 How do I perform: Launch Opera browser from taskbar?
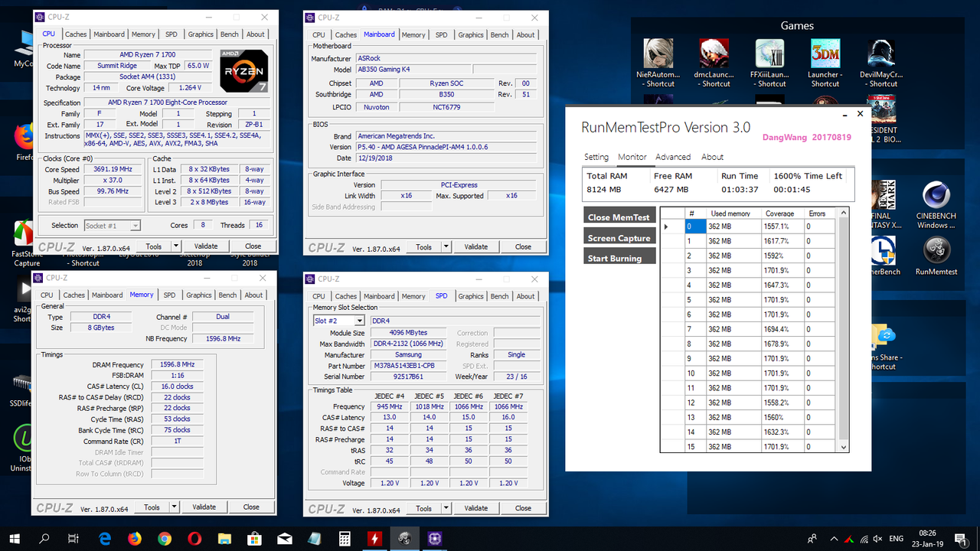tap(194, 539)
